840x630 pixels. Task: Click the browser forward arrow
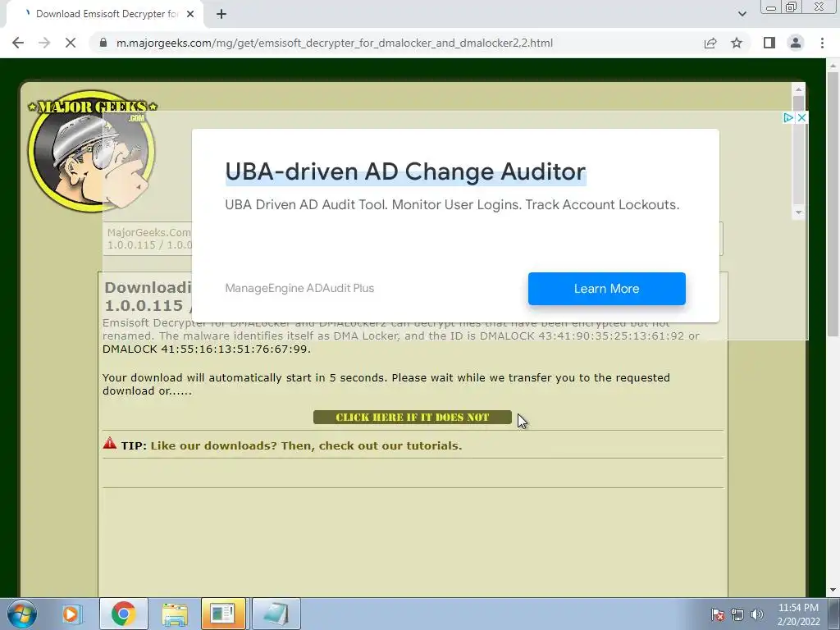44,43
